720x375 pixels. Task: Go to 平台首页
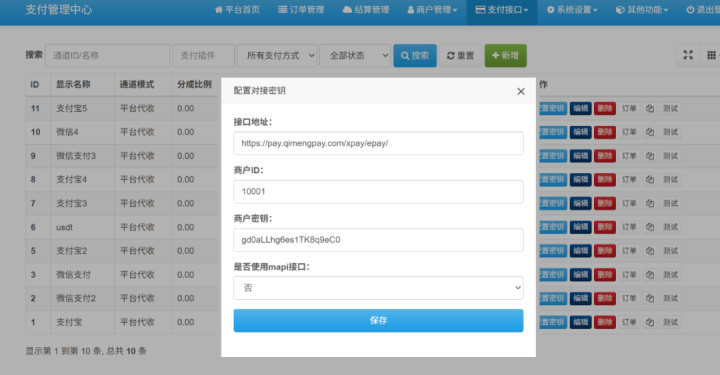(237, 10)
